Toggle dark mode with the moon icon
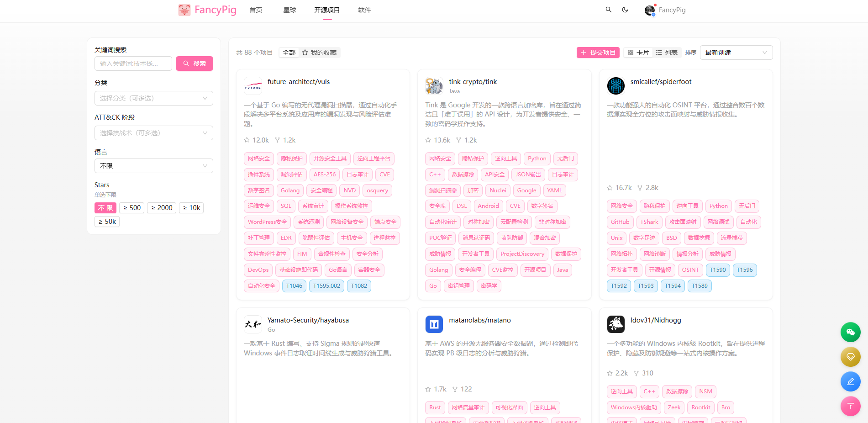Image resolution: width=868 pixels, height=423 pixels. pos(625,10)
